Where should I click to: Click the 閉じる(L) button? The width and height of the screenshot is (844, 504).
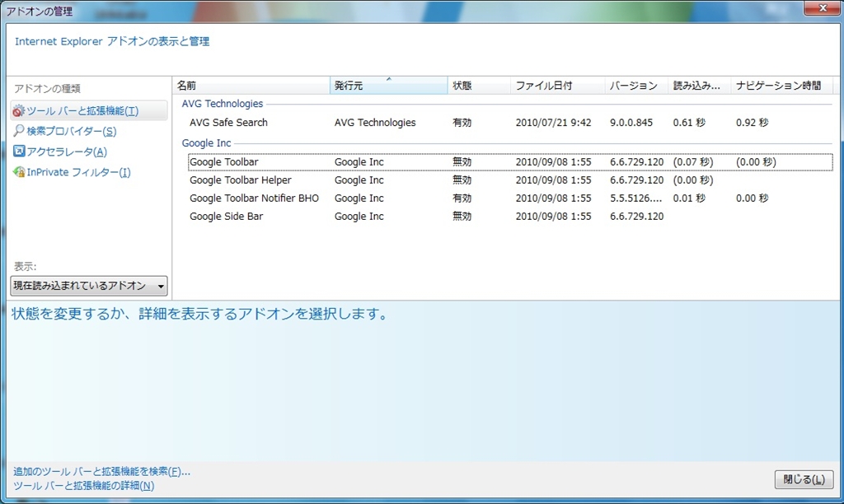click(x=804, y=479)
